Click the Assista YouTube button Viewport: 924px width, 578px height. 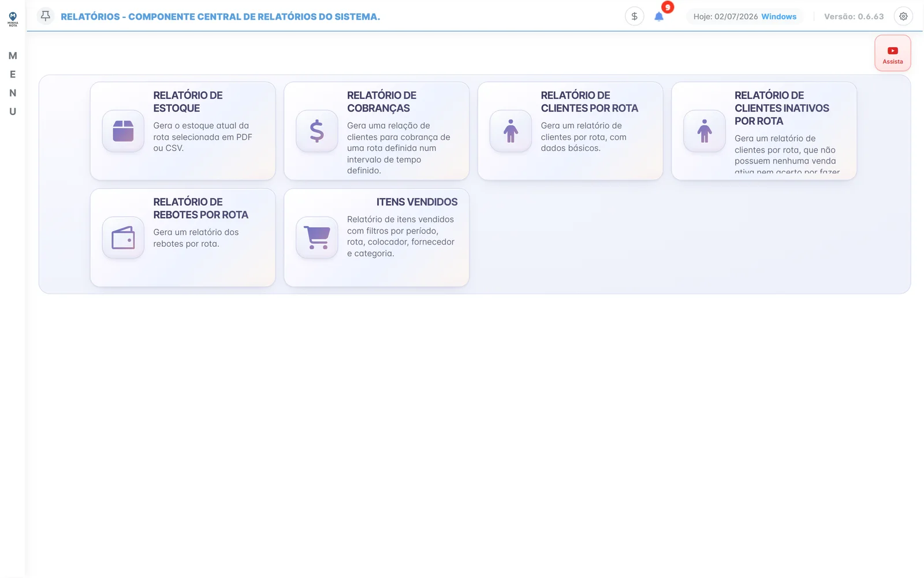(x=893, y=53)
